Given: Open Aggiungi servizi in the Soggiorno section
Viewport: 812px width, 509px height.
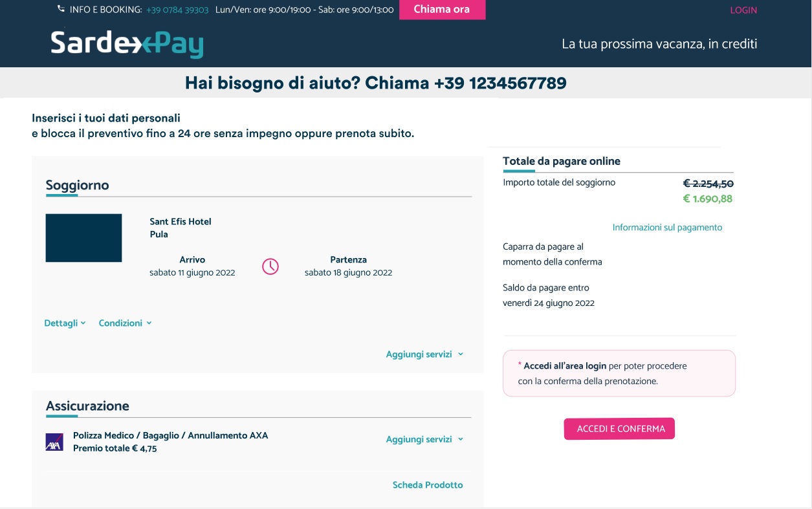Looking at the screenshot, I should click(423, 354).
